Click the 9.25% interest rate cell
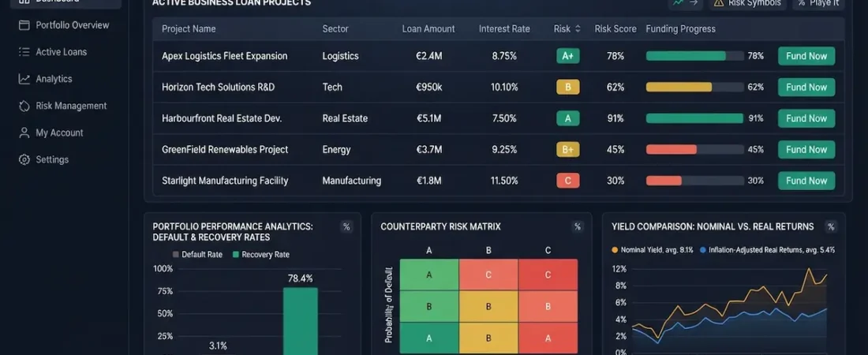The width and height of the screenshot is (868, 355). tap(503, 150)
